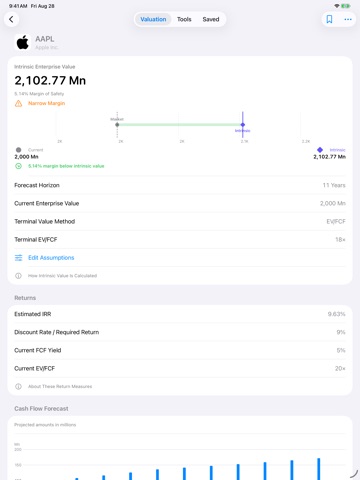Tap the Narrow Margin warning triangle icon
360x480 pixels.
tap(19, 103)
